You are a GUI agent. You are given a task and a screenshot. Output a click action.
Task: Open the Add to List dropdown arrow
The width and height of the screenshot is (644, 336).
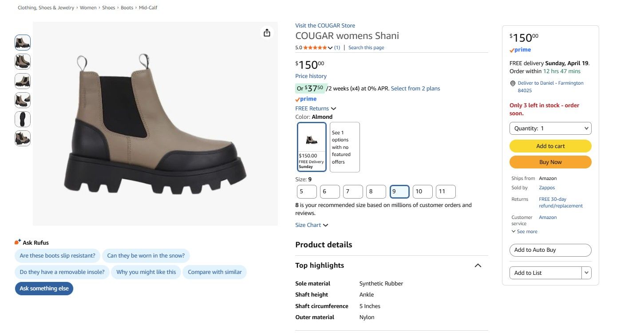(586, 273)
